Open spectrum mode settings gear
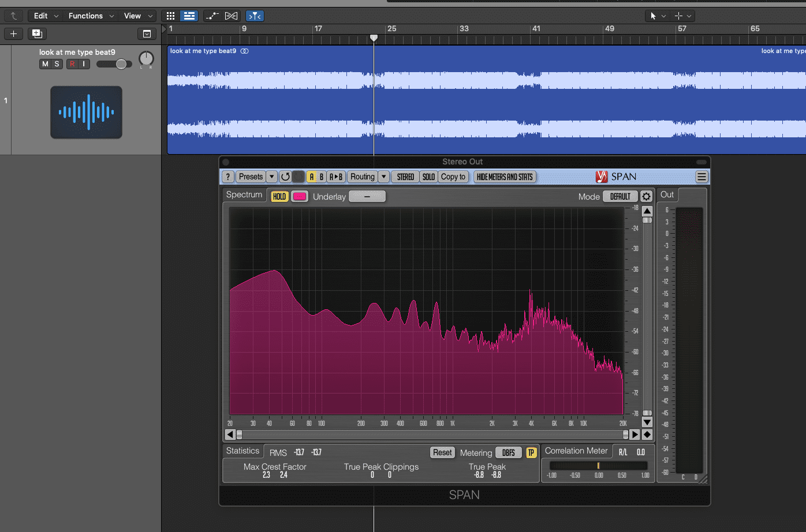The image size is (806, 532). [646, 196]
